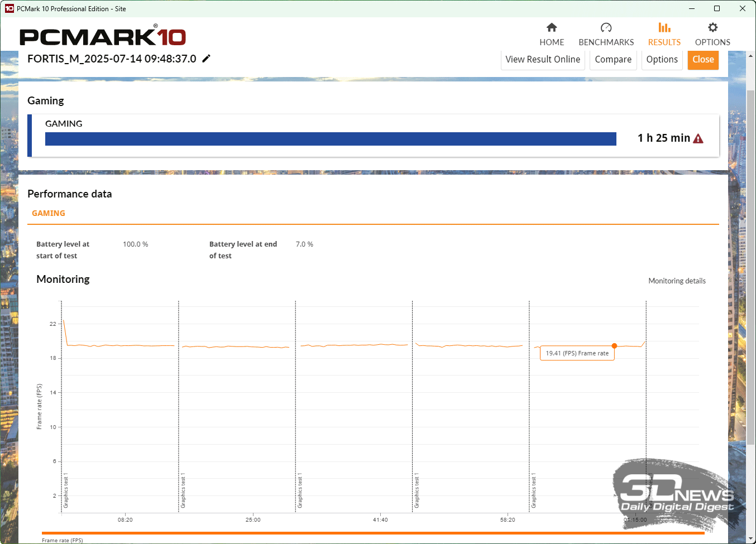Click the Performance data heading
Screen dimensions: 756x544
tap(70, 194)
